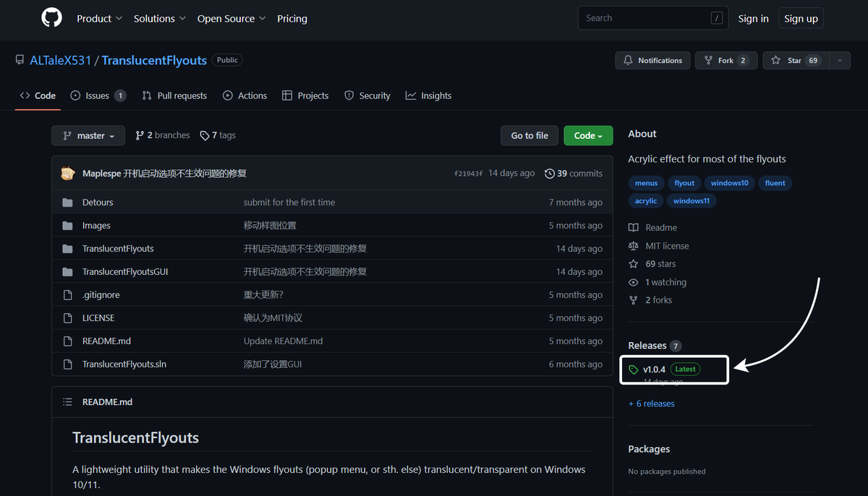This screenshot has height=496, width=868.
Task: Select the fluent topic tag
Action: (775, 183)
